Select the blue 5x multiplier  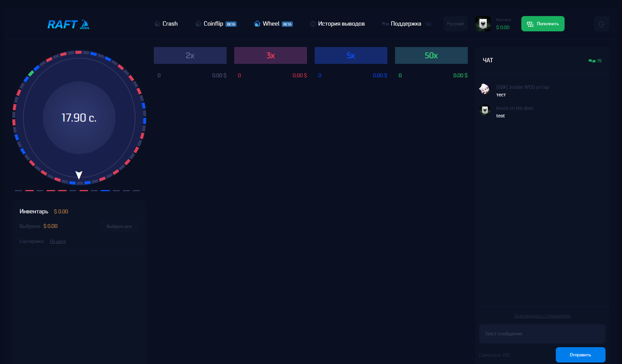click(x=351, y=55)
